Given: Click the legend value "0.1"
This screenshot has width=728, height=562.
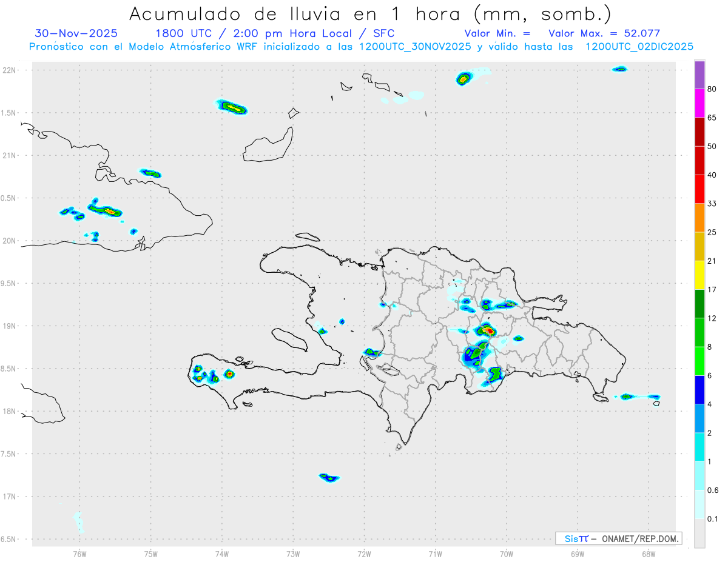Looking at the screenshot, I should (x=713, y=518).
